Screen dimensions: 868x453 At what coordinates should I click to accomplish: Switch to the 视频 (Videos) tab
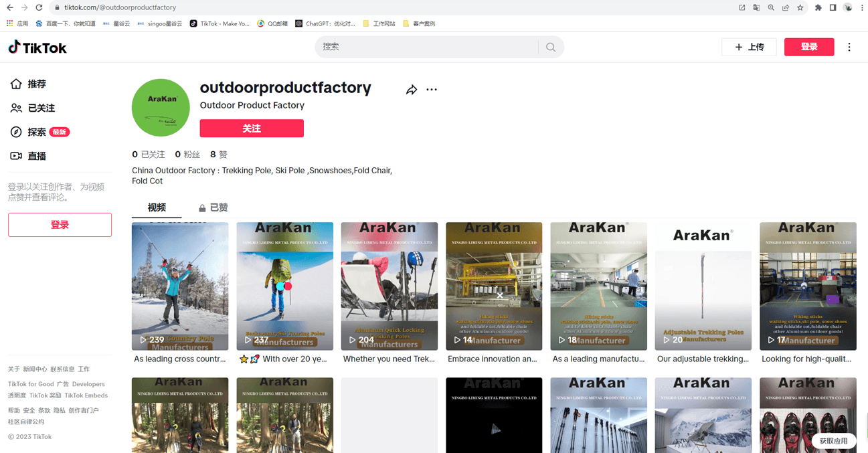[x=157, y=207]
